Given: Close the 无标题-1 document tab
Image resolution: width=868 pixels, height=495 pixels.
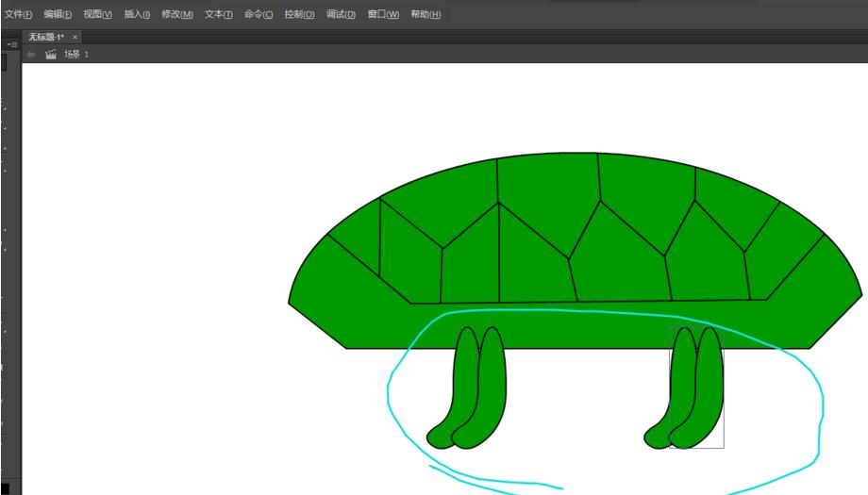Looking at the screenshot, I should [75, 37].
